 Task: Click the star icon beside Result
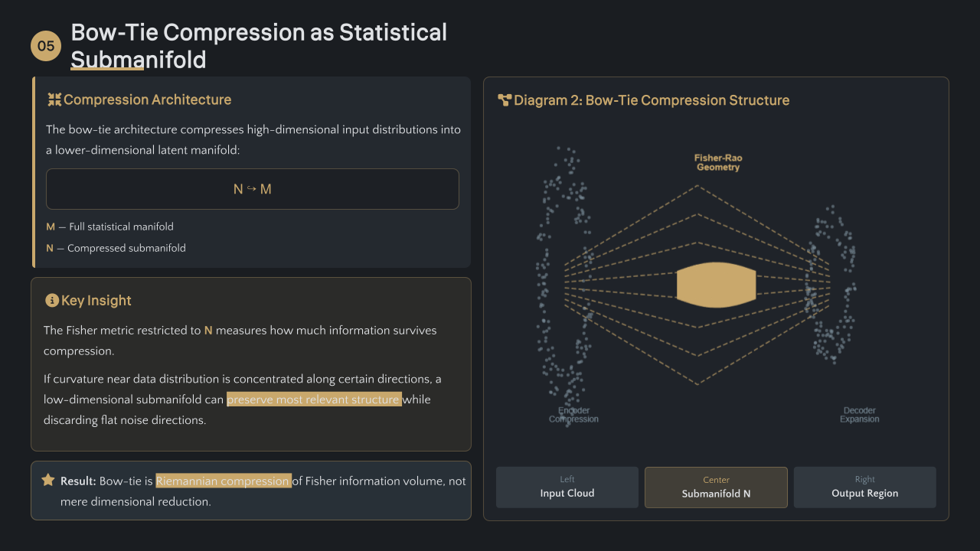coord(48,480)
